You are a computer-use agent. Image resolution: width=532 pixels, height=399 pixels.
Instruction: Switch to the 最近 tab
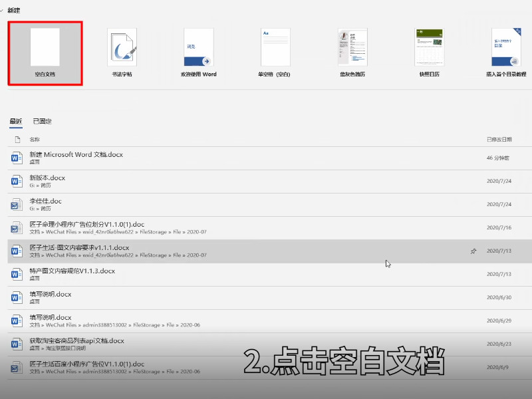coord(15,121)
